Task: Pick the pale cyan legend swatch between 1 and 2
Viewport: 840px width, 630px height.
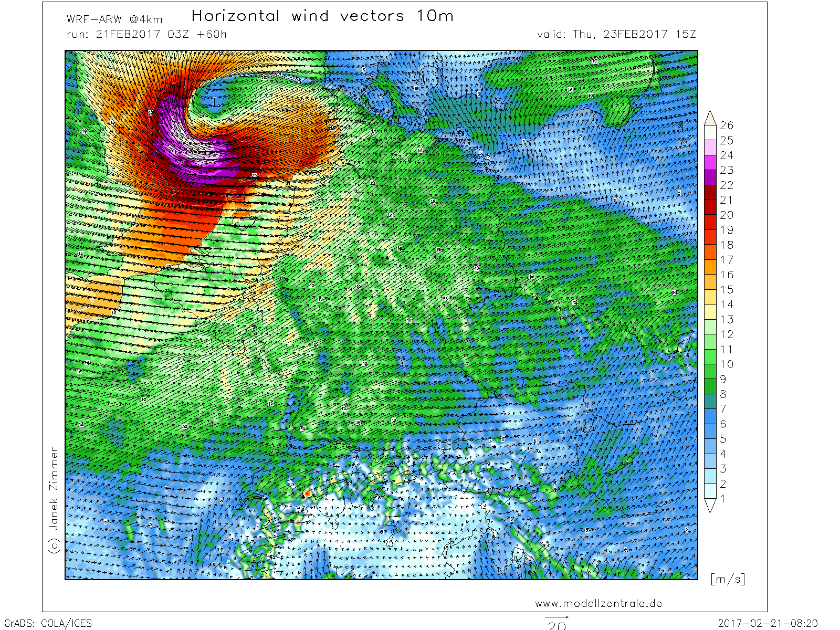Action: point(710,491)
